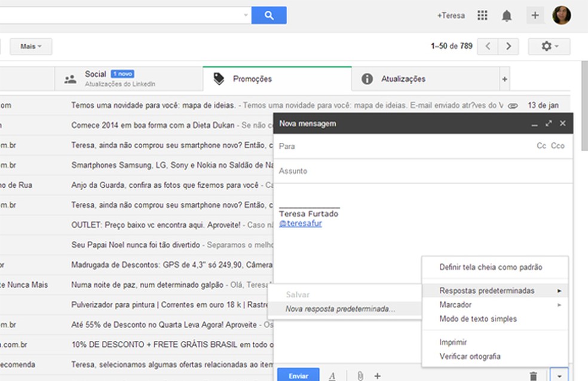
Task: Close the Nova mensagem window
Action: [562, 123]
